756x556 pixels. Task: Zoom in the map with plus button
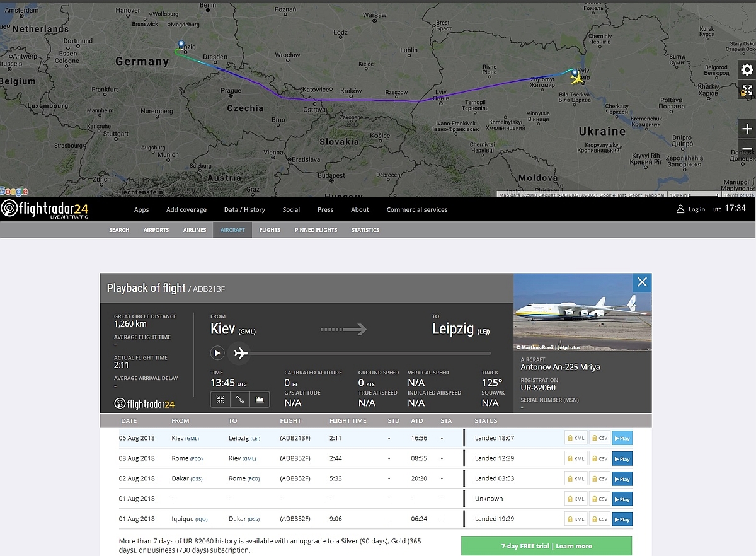pyautogui.click(x=747, y=129)
